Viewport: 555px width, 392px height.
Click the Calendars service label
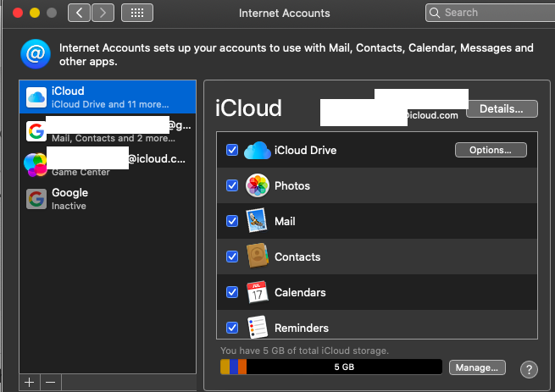pyautogui.click(x=300, y=293)
